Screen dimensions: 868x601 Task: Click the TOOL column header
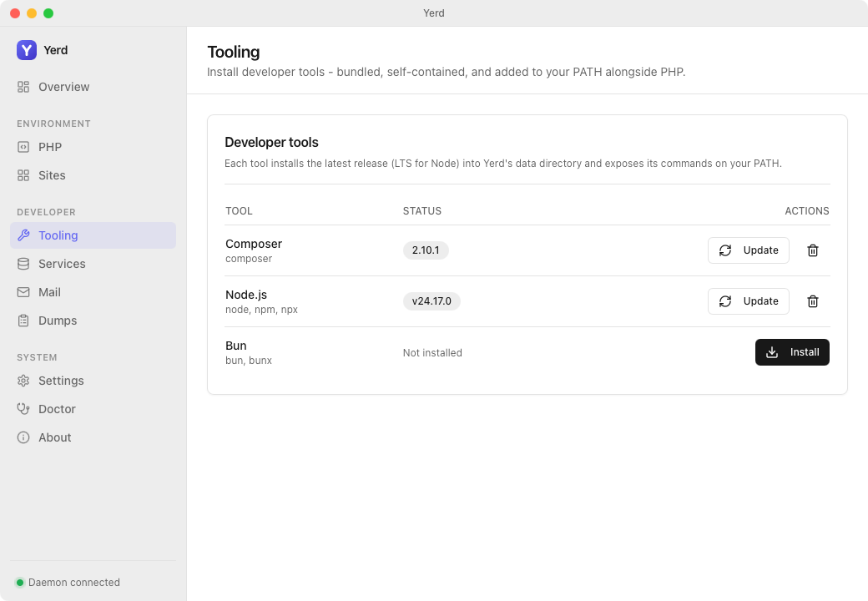tap(240, 211)
